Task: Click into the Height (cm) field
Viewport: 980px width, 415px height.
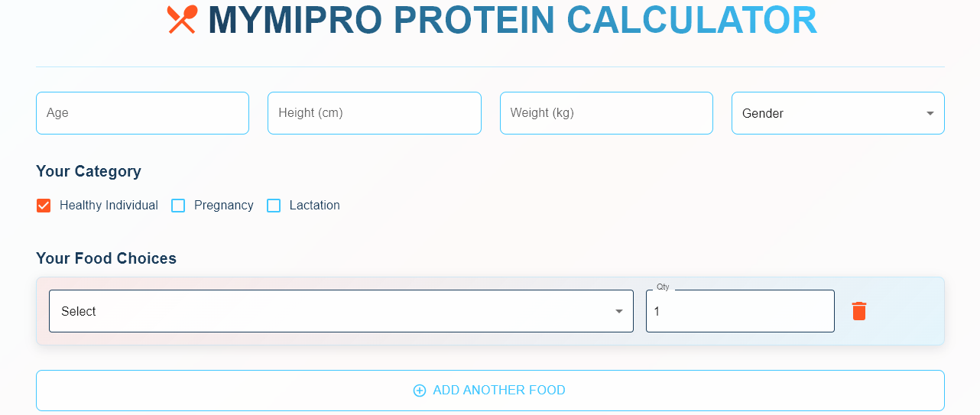Action: tap(374, 113)
